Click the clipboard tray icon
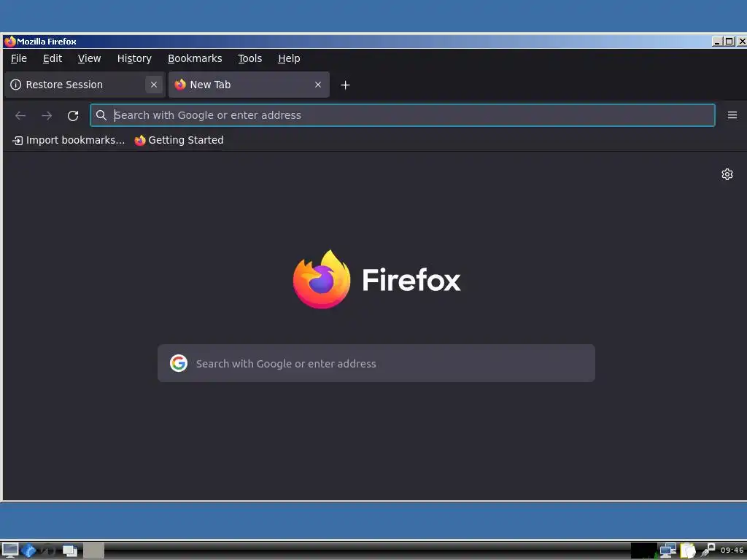Image resolution: width=747 pixels, height=560 pixels. (688, 551)
